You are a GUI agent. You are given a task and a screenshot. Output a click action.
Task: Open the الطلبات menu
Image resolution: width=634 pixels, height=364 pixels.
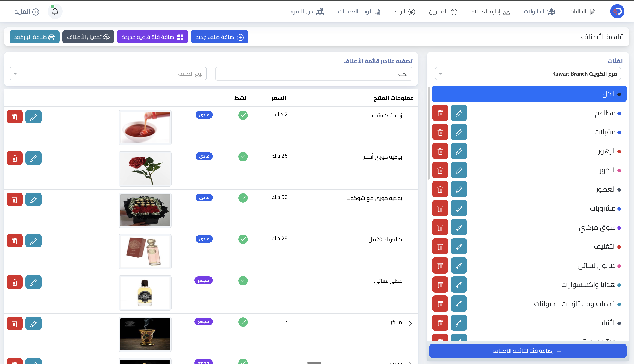click(x=582, y=12)
